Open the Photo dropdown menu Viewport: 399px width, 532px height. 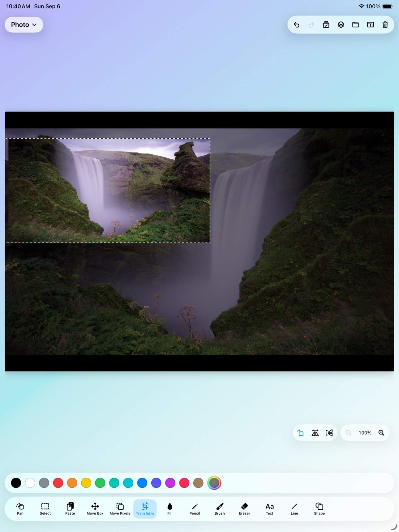click(x=24, y=25)
